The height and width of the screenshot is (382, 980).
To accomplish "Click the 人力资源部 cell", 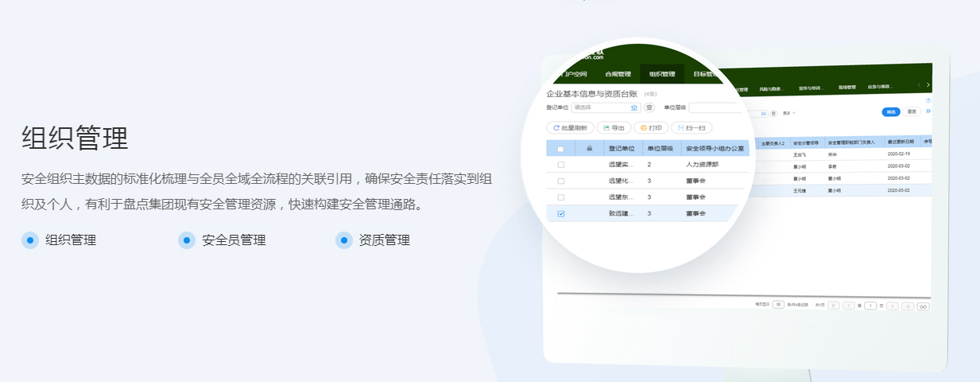I will (x=702, y=165).
